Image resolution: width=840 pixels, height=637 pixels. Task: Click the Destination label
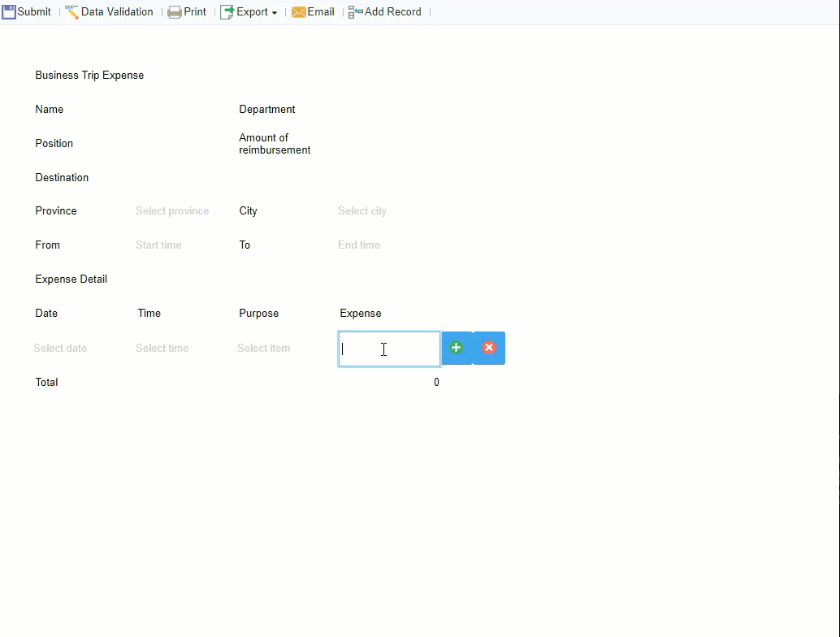(x=62, y=177)
